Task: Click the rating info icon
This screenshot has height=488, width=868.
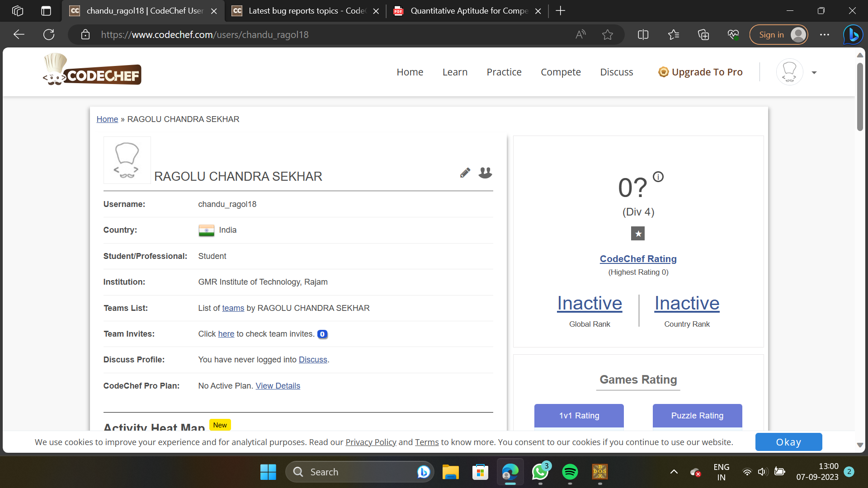Action: (x=658, y=177)
